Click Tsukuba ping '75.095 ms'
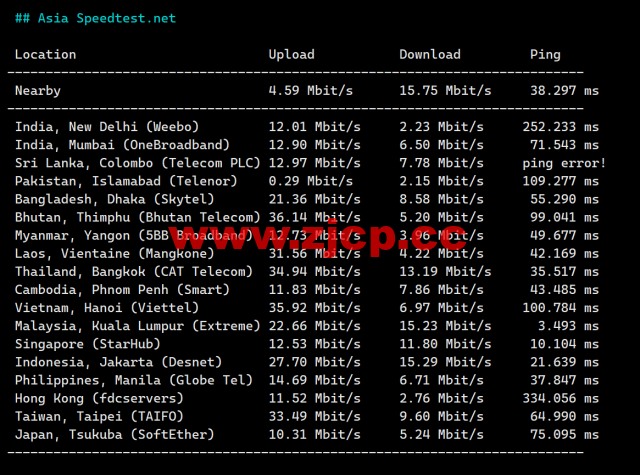The height and width of the screenshot is (475, 640). (x=564, y=435)
